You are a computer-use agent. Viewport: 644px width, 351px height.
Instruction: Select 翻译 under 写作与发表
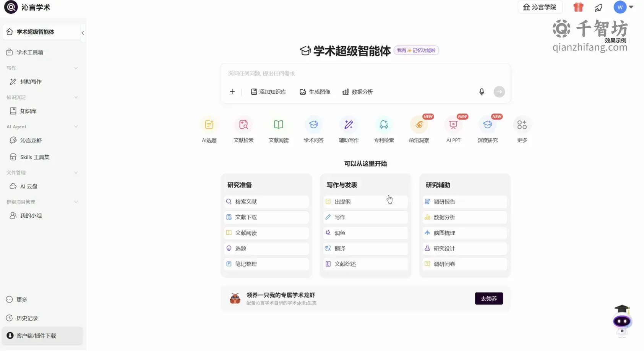[365, 249]
